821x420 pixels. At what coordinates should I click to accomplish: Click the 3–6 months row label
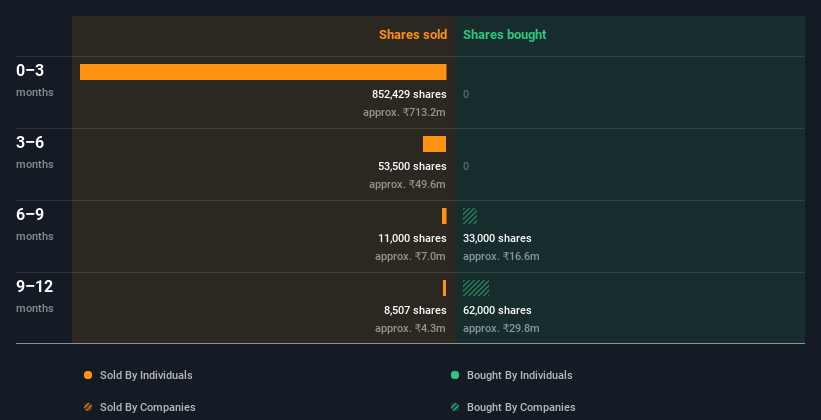pos(35,152)
